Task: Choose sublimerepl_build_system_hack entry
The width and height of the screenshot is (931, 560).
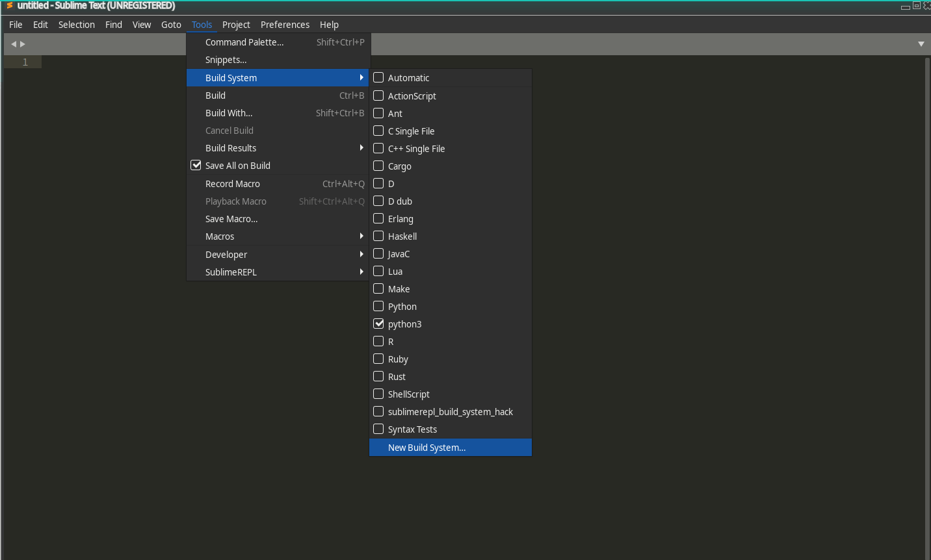Action: tap(451, 411)
